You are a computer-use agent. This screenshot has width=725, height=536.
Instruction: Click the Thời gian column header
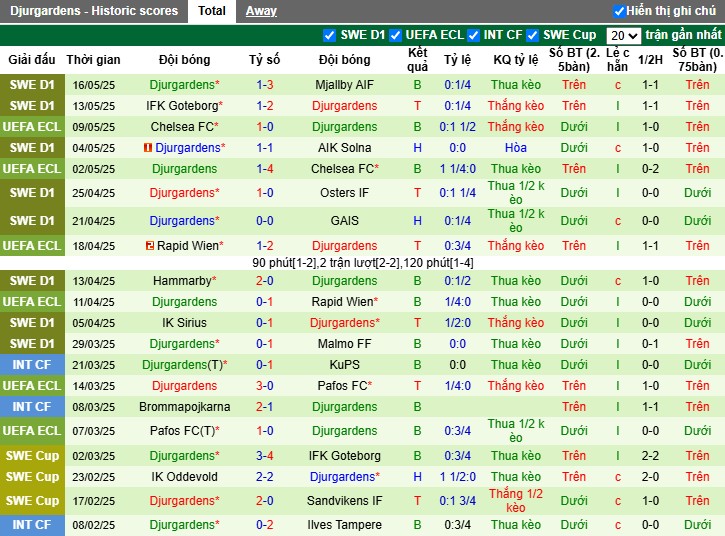point(93,60)
